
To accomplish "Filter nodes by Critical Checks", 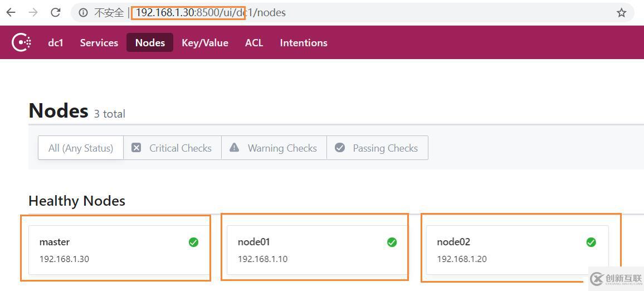I will [x=173, y=148].
